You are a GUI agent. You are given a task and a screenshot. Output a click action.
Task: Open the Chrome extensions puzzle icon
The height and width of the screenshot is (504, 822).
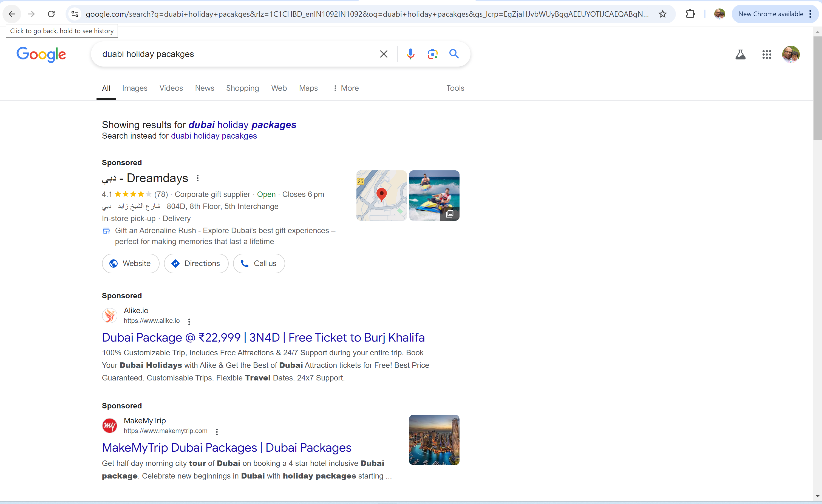point(690,14)
